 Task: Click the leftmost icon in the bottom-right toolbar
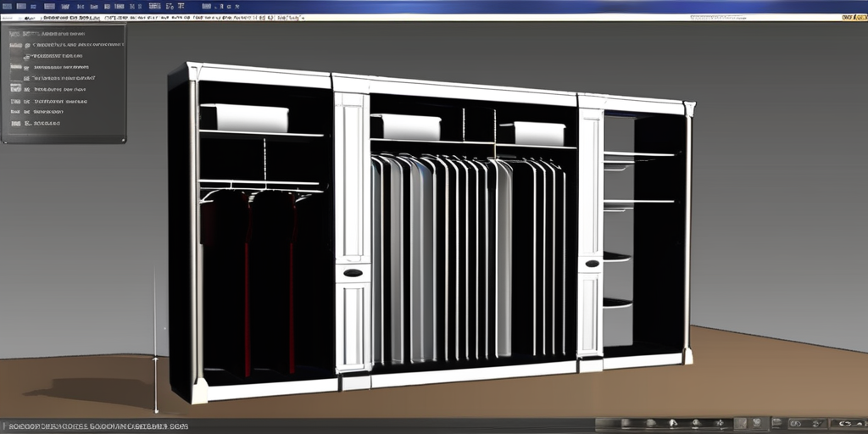tap(626, 423)
